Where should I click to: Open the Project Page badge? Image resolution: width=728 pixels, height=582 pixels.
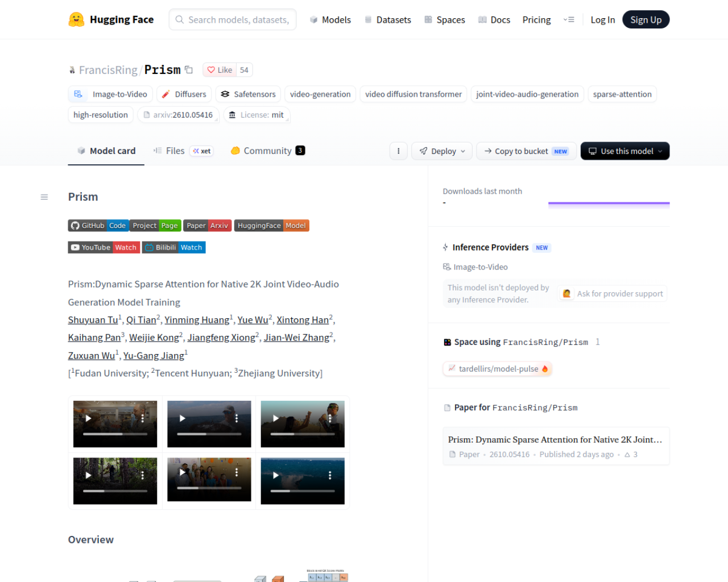tap(155, 226)
